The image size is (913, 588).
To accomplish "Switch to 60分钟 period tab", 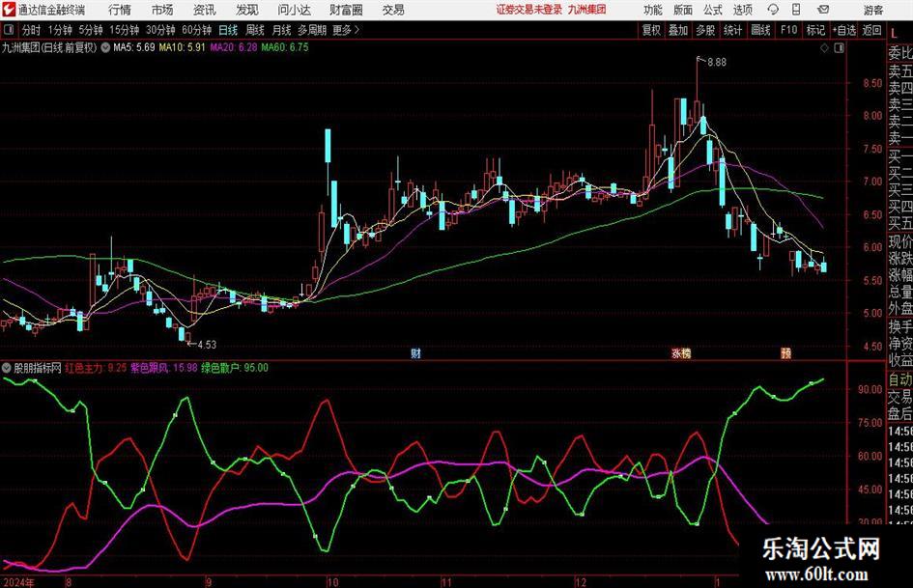I will (x=197, y=30).
